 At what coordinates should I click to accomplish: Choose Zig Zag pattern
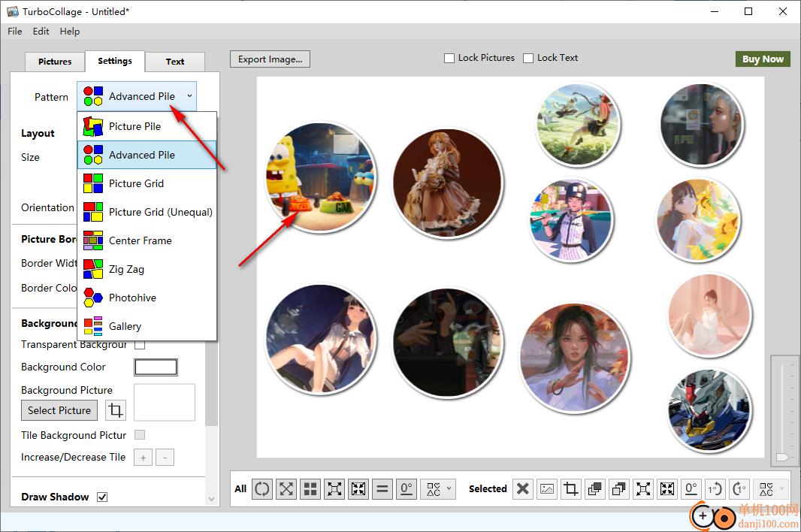(x=147, y=269)
